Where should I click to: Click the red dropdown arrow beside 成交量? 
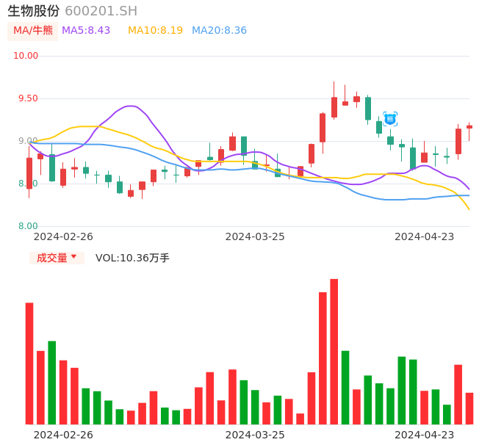[x=73, y=257]
